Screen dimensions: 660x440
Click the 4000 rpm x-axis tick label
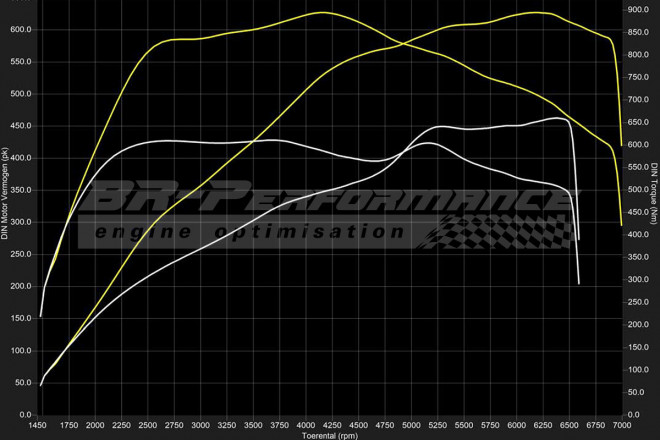[304, 424]
